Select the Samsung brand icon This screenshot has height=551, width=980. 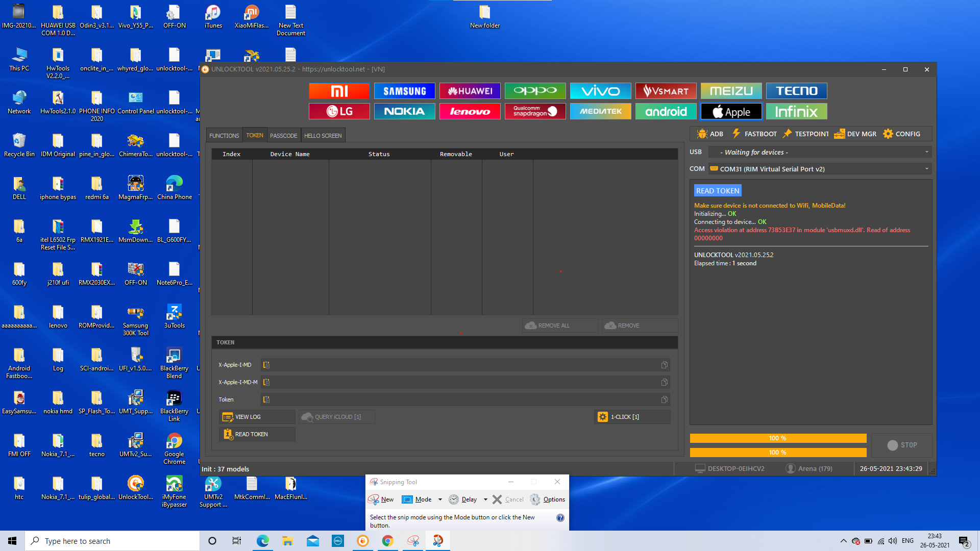[x=404, y=90]
